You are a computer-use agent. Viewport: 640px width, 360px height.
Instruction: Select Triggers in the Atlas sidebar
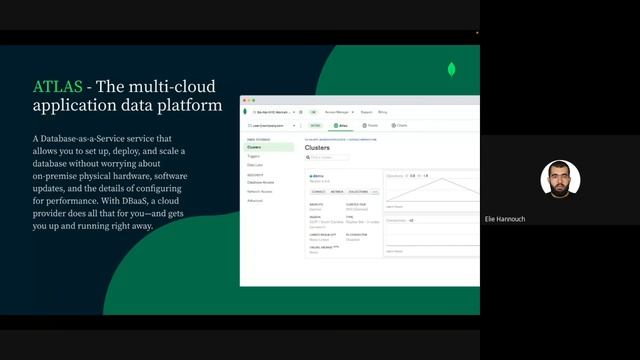253,156
